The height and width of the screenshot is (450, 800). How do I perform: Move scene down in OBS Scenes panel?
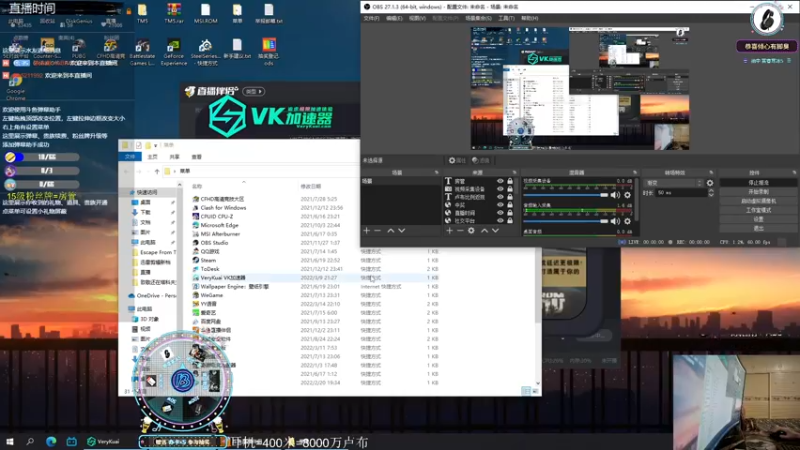pos(402,231)
